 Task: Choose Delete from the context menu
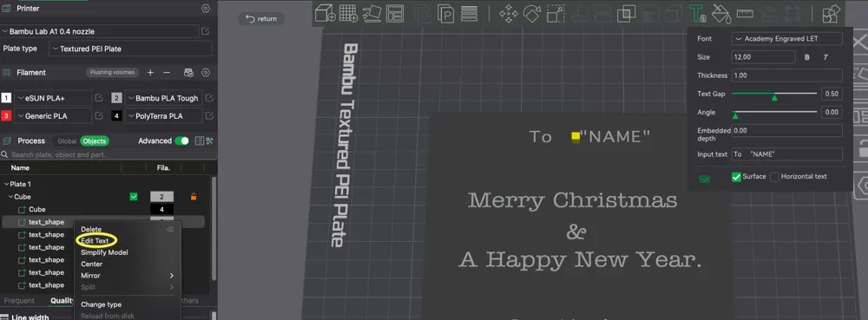pos(91,229)
